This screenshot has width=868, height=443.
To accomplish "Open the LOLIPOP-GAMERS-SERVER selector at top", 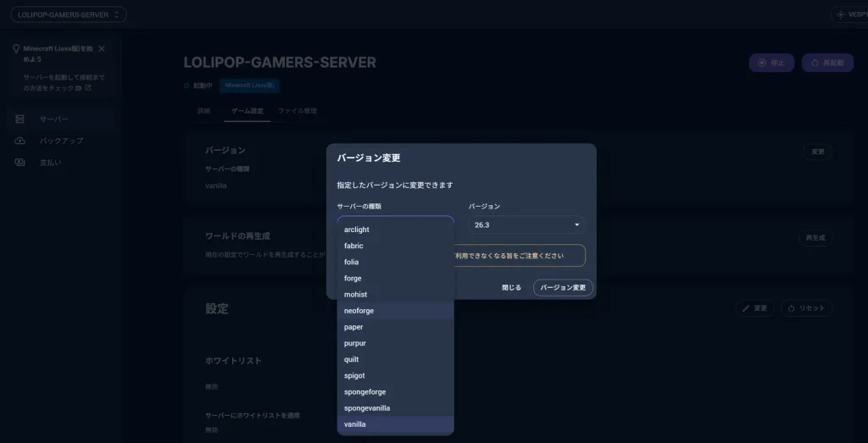I will (69, 14).
